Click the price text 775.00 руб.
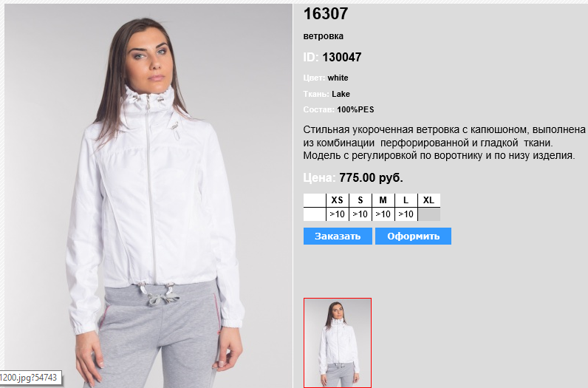Image resolution: width=588 pixels, height=388 pixels. [x=371, y=177]
